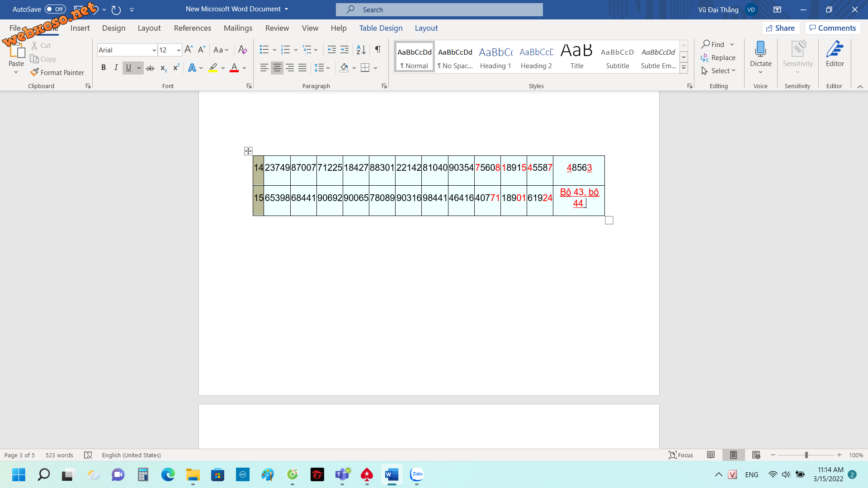The height and width of the screenshot is (488, 868).
Task: Click the Search box in title bar
Action: point(439,9)
